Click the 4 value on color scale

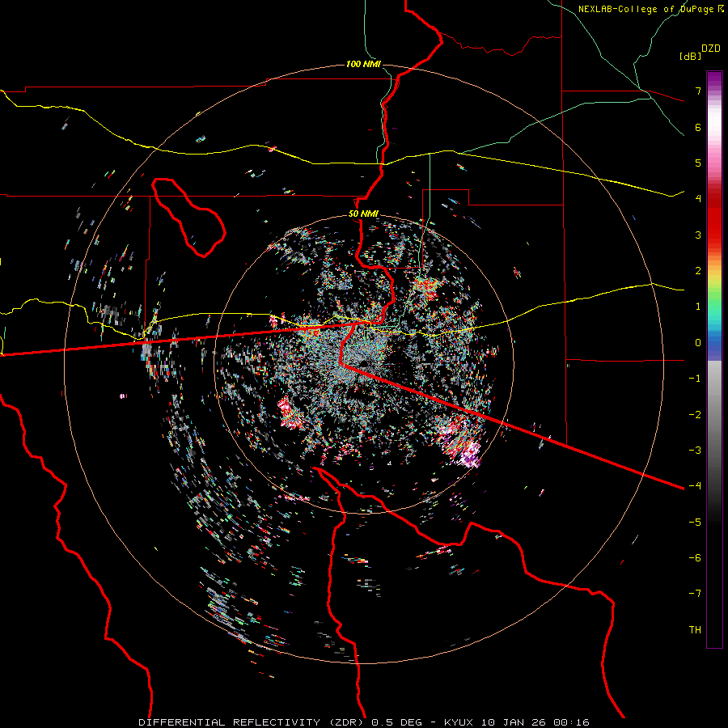(698, 199)
